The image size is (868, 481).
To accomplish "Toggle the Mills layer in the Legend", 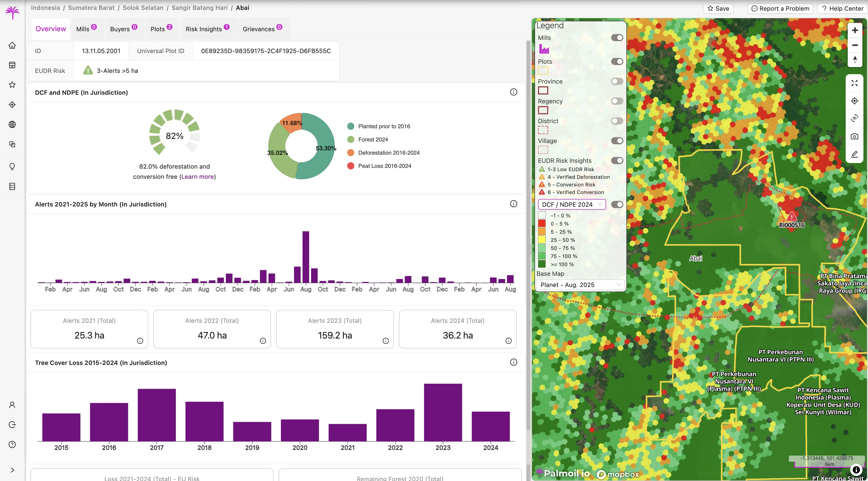I will 617,37.
